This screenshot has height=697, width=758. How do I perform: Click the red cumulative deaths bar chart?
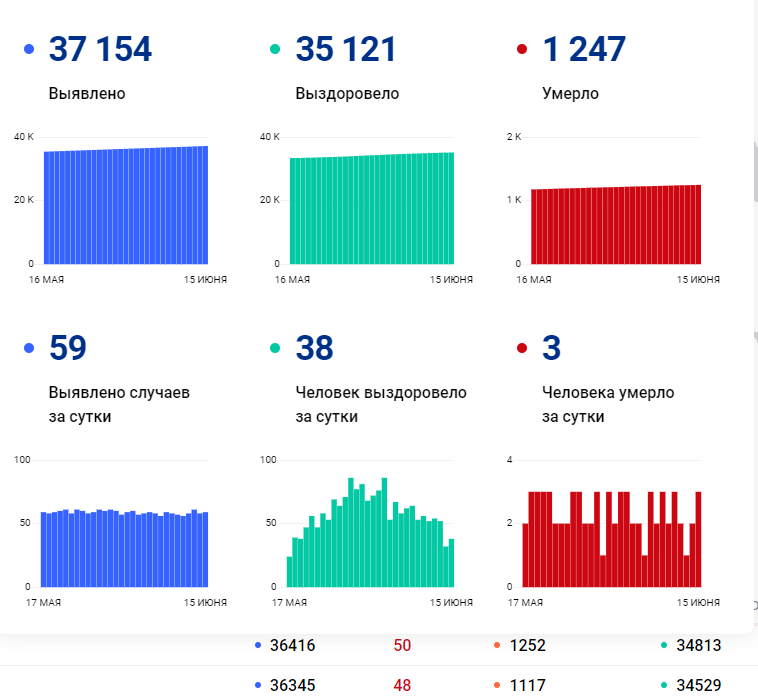(616, 224)
